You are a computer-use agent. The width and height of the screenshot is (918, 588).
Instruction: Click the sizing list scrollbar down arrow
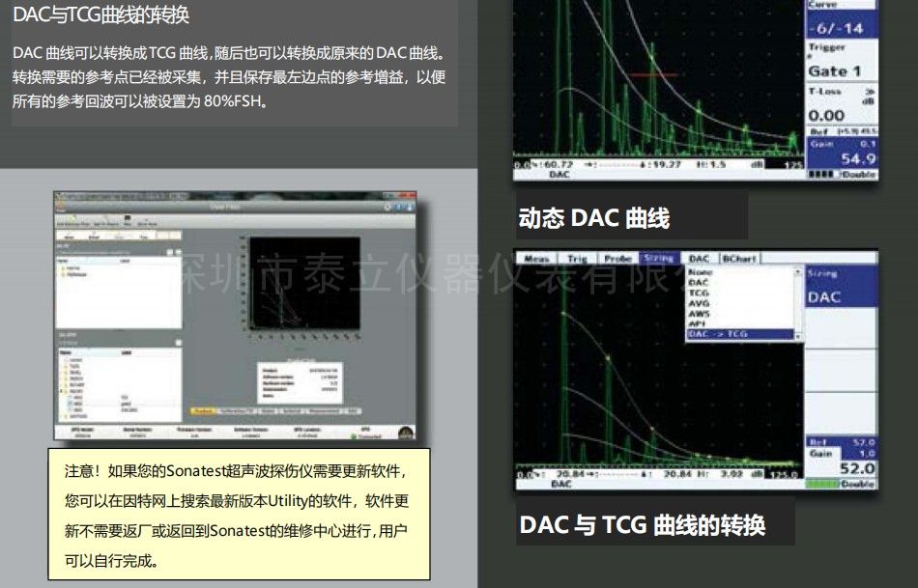coord(798,334)
